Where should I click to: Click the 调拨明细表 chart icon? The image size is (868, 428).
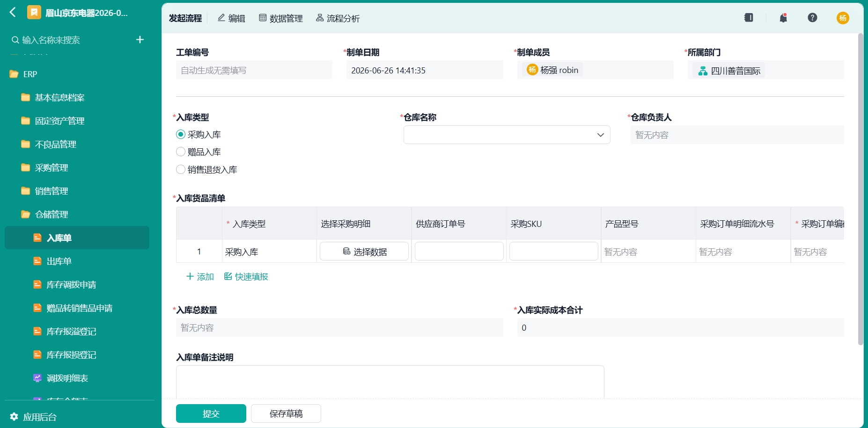tap(37, 378)
